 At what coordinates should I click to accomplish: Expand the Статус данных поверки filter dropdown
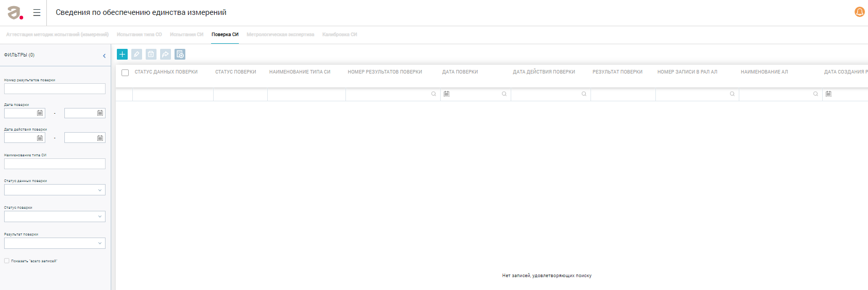(x=55, y=190)
